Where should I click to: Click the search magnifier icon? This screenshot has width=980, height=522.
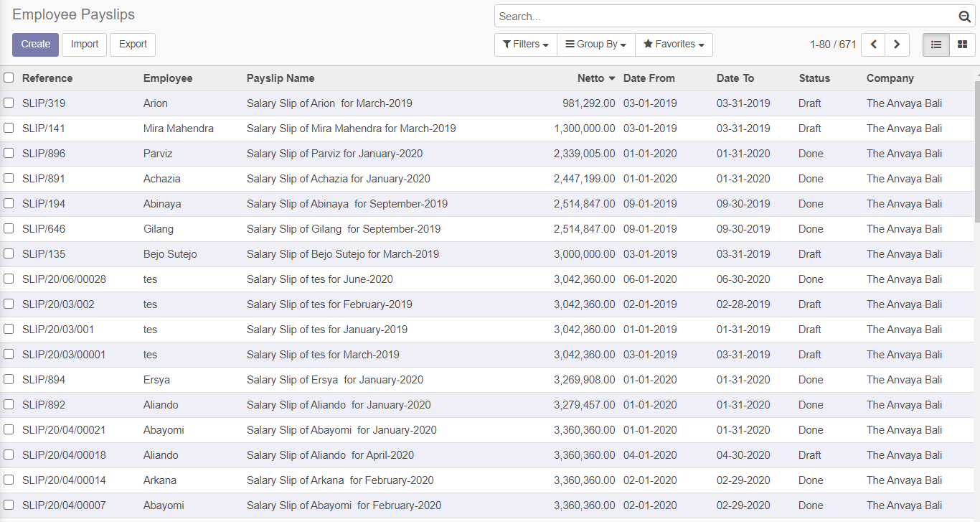coord(965,17)
